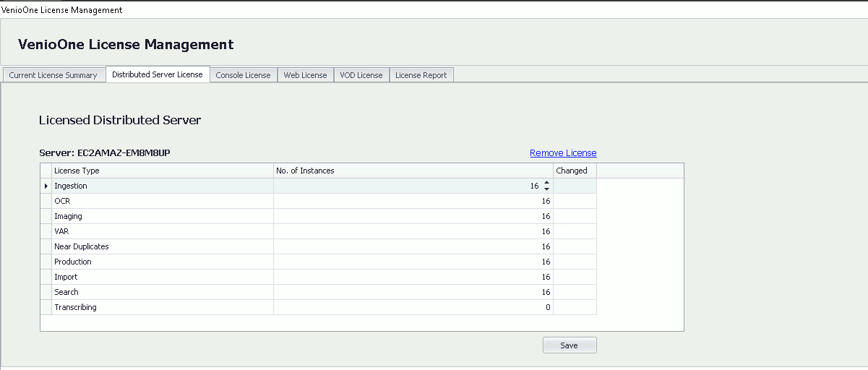This screenshot has width=868, height=370.
Task: Go to the VOD License tab
Action: (x=361, y=75)
